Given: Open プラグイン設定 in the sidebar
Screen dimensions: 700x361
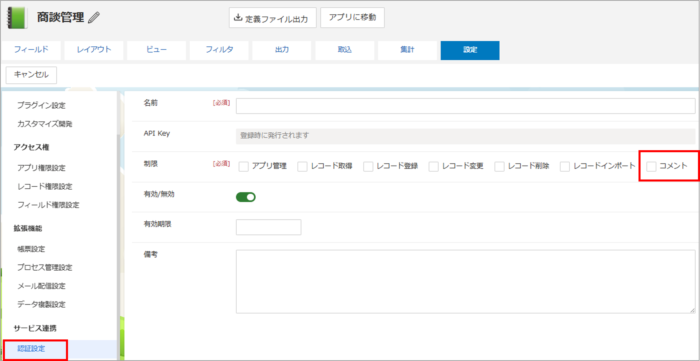Looking at the screenshot, I should (x=41, y=106).
